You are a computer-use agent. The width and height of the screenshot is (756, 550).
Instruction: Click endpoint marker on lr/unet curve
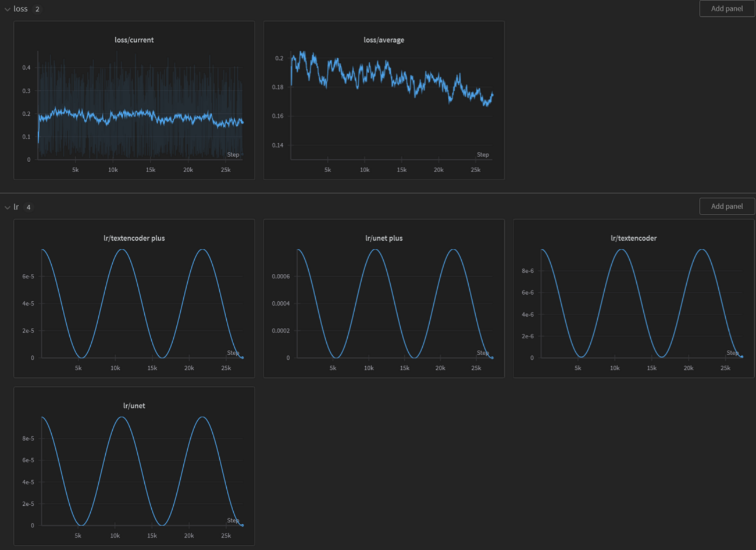pos(242,525)
